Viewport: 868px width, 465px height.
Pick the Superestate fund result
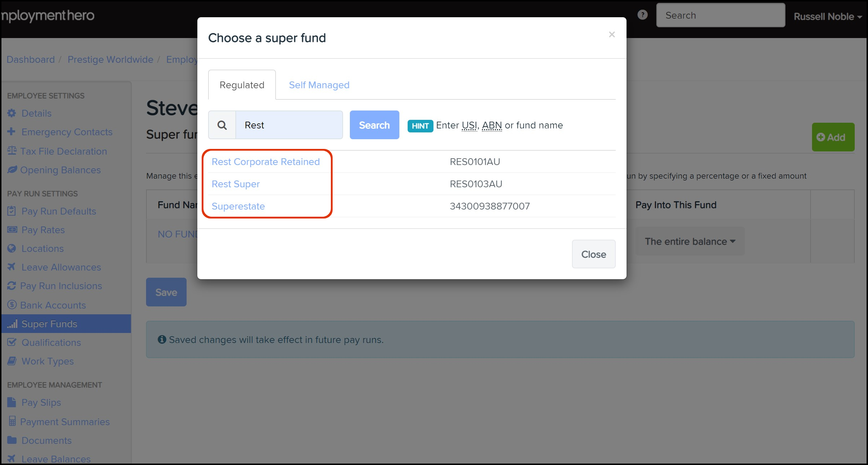238,206
